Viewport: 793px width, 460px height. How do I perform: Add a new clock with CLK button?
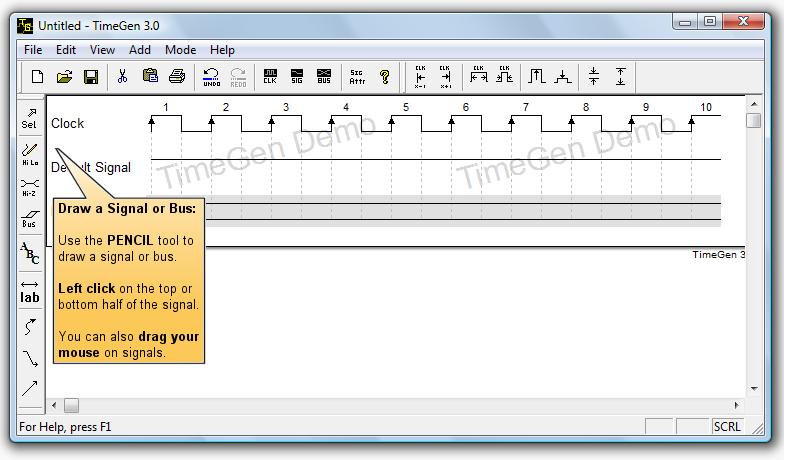pos(270,77)
